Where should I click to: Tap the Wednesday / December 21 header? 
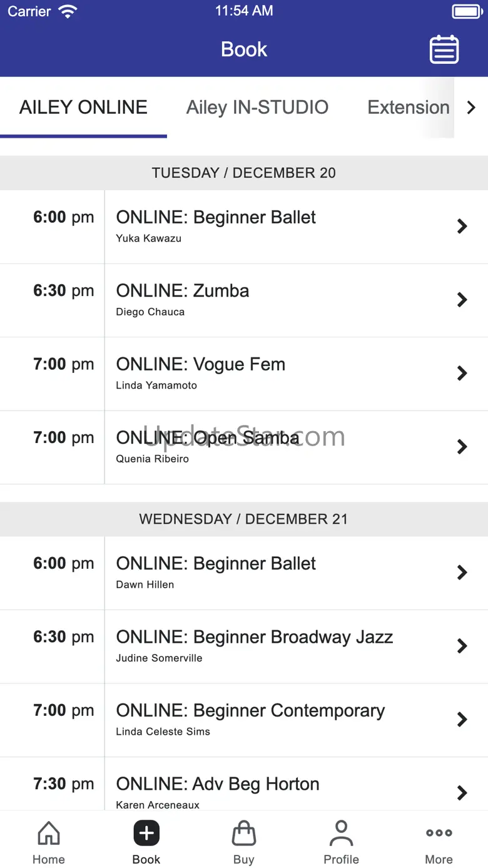[244, 519]
